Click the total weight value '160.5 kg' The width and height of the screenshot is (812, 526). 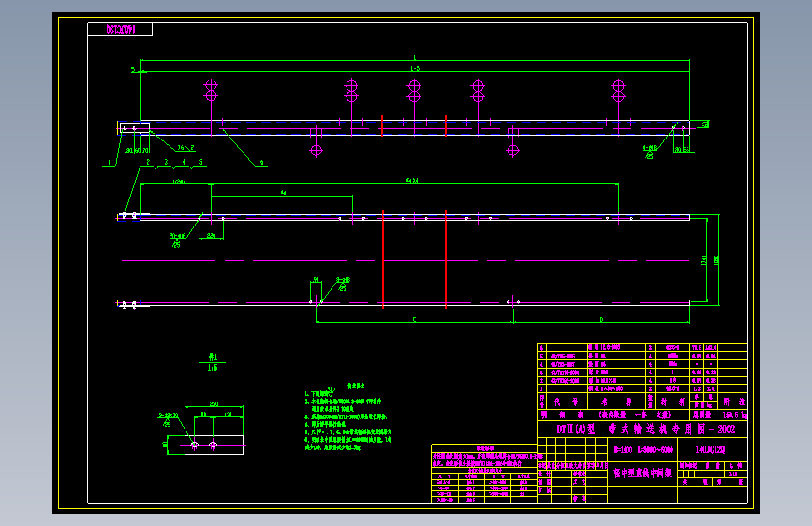click(x=735, y=416)
